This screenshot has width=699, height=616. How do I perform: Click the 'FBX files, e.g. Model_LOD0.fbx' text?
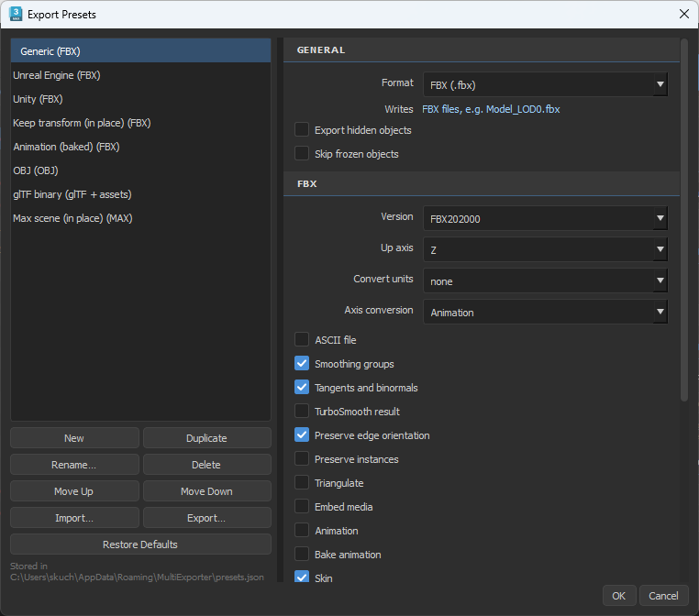pos(491,109)
